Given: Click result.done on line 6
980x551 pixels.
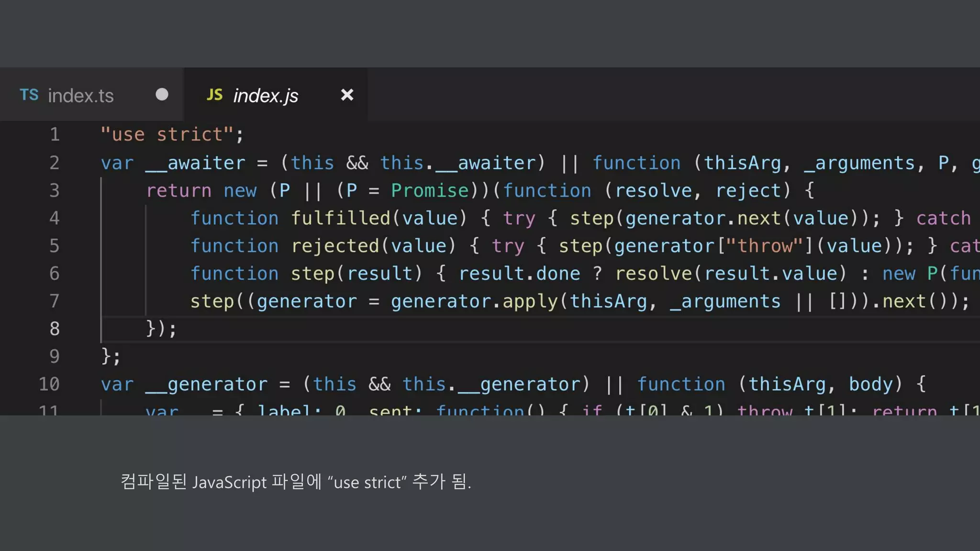Looking at the screenshot, I should 520,274.
